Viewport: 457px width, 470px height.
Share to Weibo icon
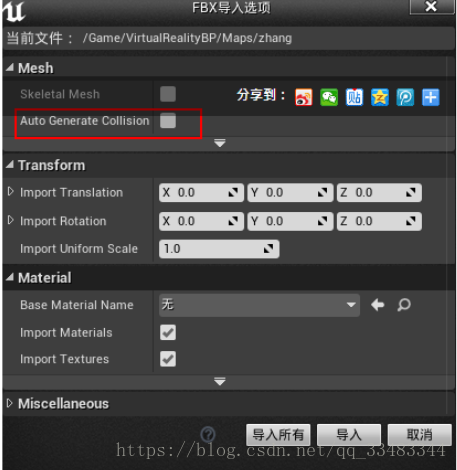pos(304,97)
